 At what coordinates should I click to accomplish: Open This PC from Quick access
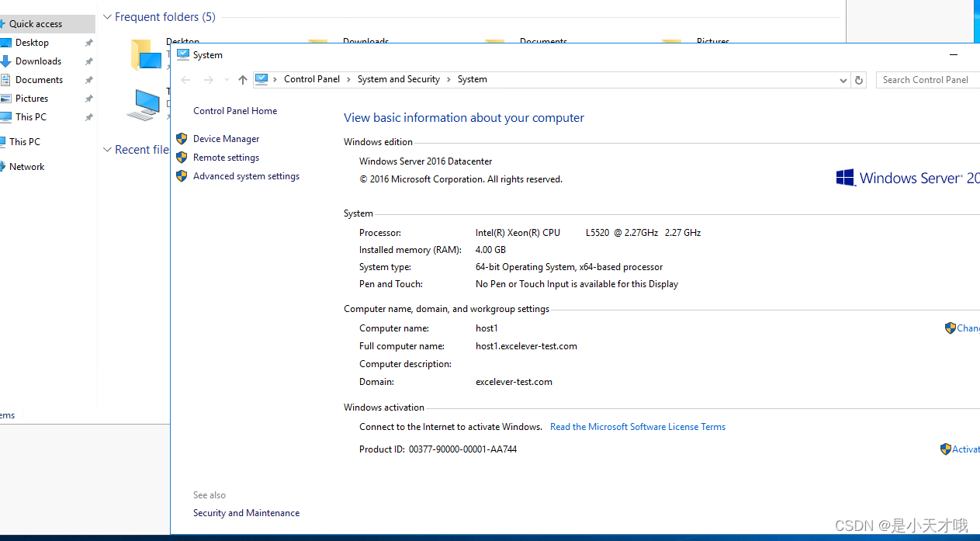click(x=30, y=116)
